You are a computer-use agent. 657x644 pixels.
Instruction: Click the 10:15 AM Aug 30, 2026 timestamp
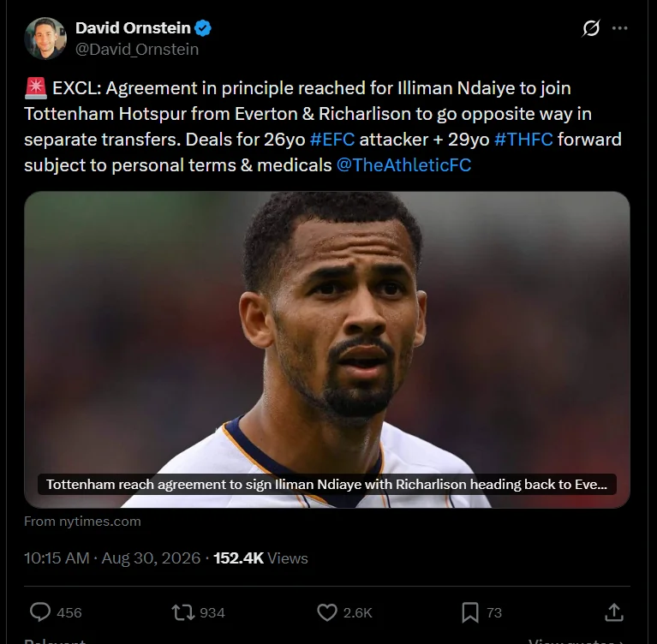(112, 558)
